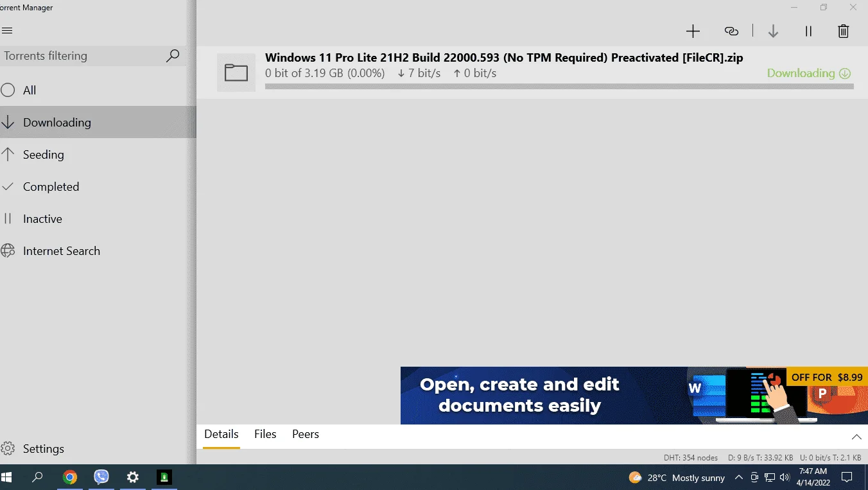Open the 28°C Mostly sunny weather widget

[677, 478]
